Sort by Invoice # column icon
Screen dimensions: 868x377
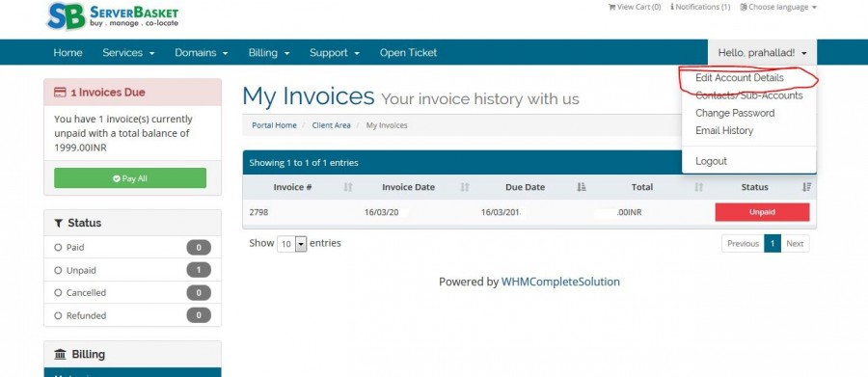pyautogui.click(x=347, y=187)
